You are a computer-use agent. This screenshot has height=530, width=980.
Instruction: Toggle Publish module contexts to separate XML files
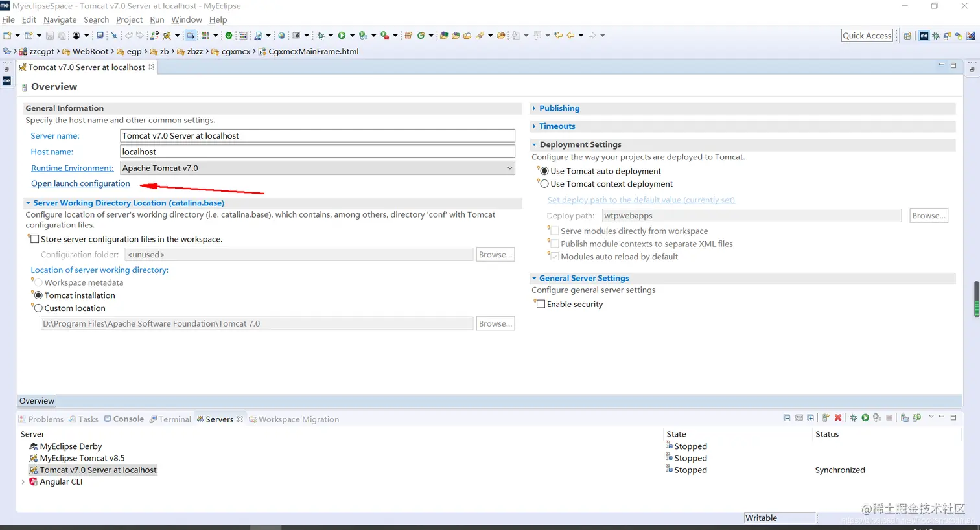[x=554, y=244]
